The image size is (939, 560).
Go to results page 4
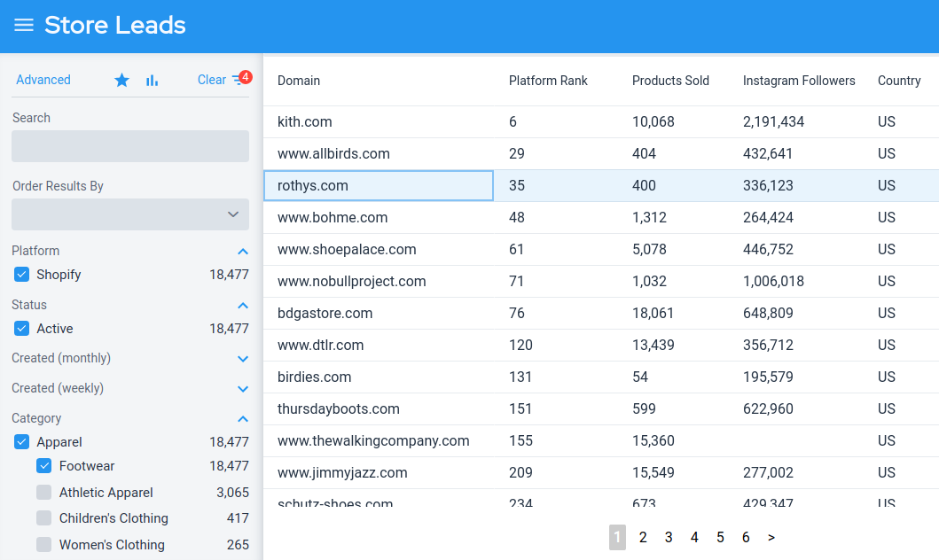click(694, 537)
